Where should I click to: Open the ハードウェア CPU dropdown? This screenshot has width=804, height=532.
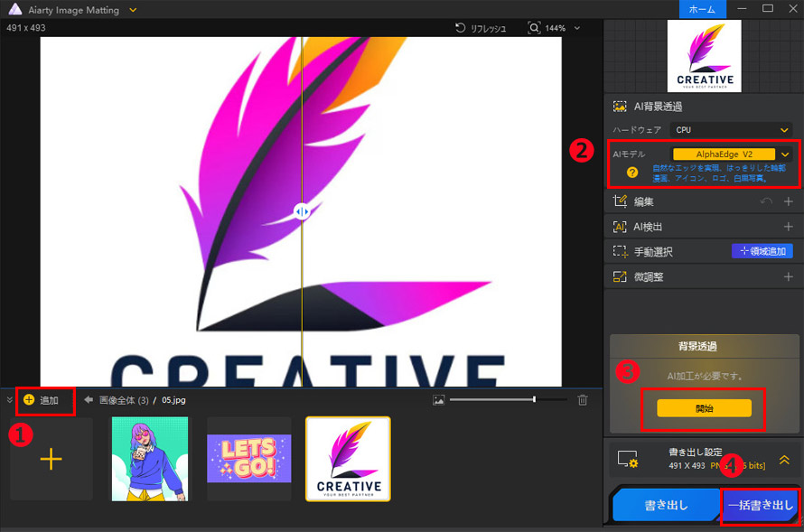pos(732,130)
